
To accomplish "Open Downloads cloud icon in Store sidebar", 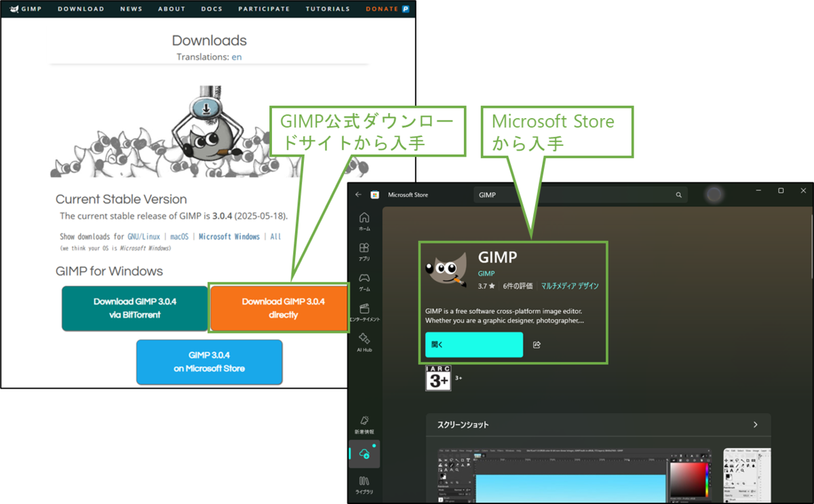I will [x=364, y=454].
